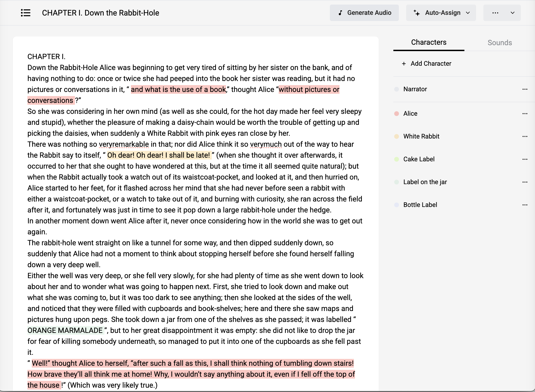Open options menu for Bottle Label
The width and height of the screenshot is (535, 392).
[x=525, y=204]
